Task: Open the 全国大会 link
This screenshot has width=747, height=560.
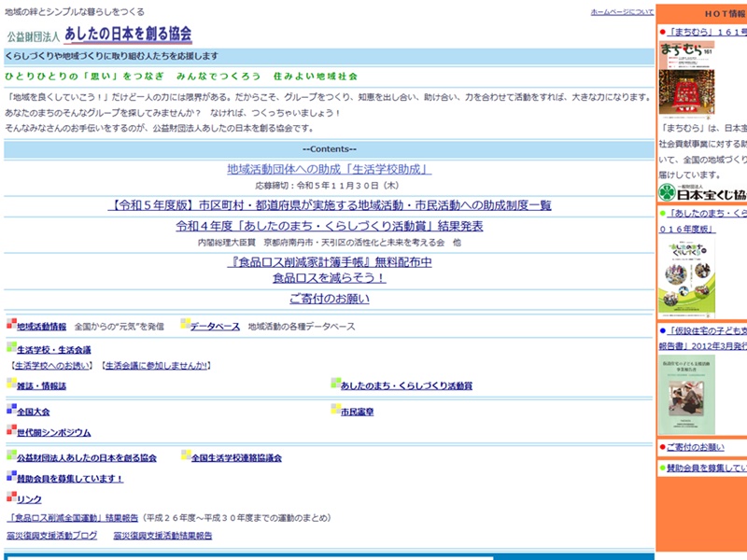Action: point(34,412)
